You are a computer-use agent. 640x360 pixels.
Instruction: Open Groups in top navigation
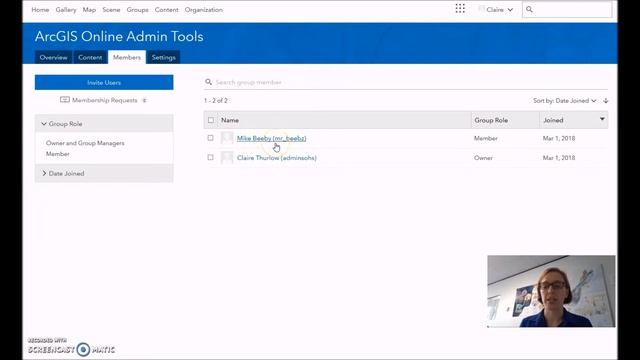click(x=137, y=9)
